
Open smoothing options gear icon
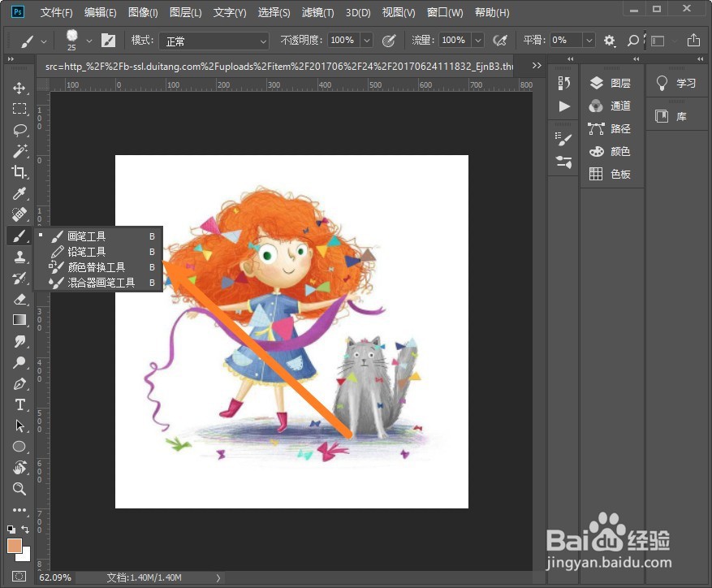[x=610, y=41]
